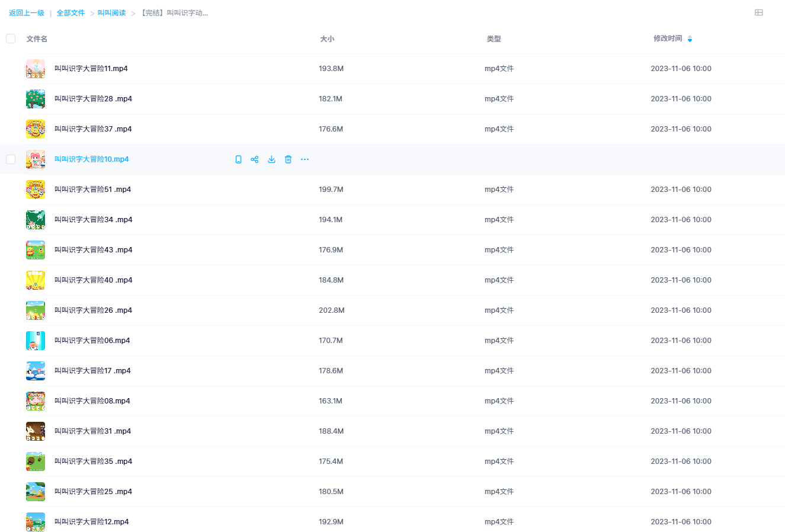Delete 叫叫识字大冒险10.mp4 using the trash icon
Viewport: 785px width, 532px height.
tap(288, 159)
